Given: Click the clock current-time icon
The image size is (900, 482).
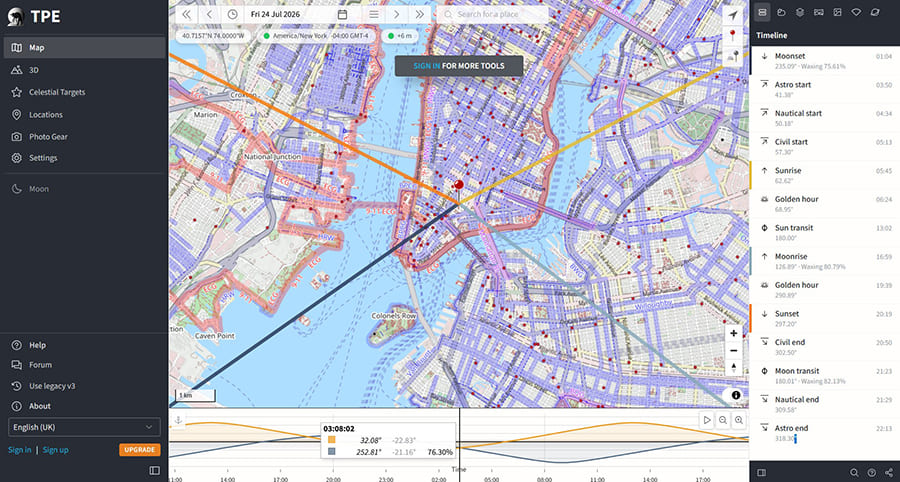Looking at the screenshot, I should coord(232,14).
